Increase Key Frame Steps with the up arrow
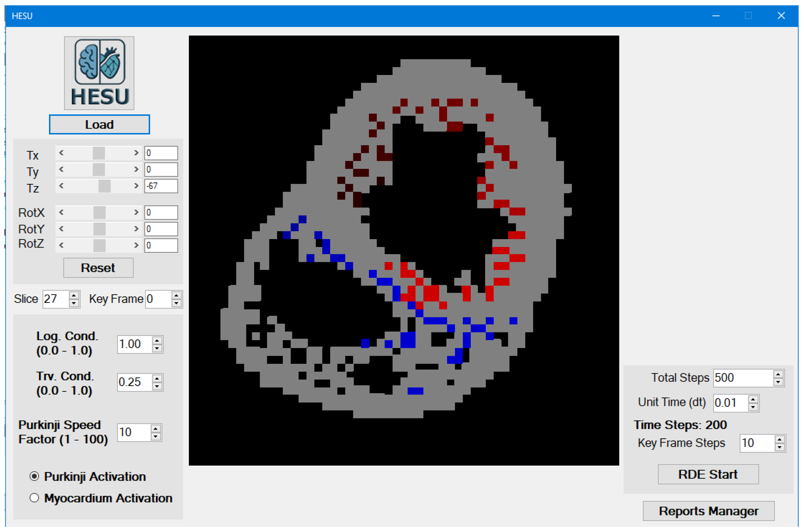The height and width of the screenshot is (532, 804). pyautogui.click(x=780, y=440)
